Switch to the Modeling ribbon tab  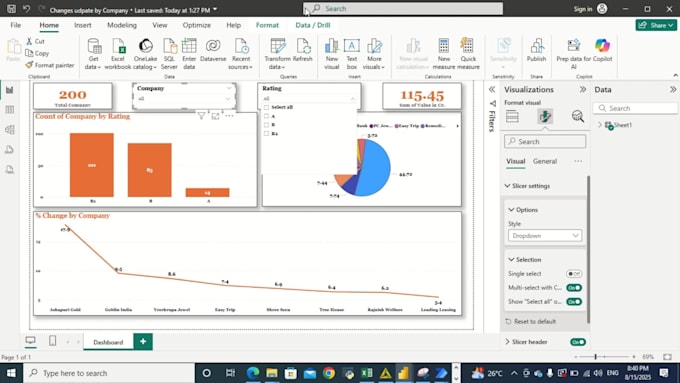pyautogui.click(x=122, y=25)
